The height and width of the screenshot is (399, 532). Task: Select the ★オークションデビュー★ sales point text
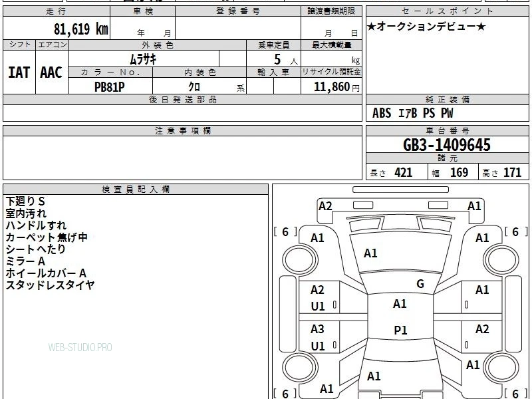426,27
